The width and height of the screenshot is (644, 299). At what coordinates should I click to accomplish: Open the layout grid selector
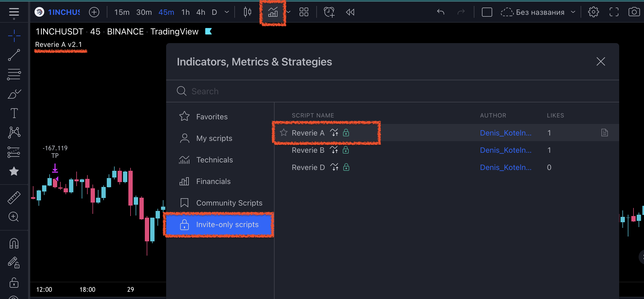(304, 12)
